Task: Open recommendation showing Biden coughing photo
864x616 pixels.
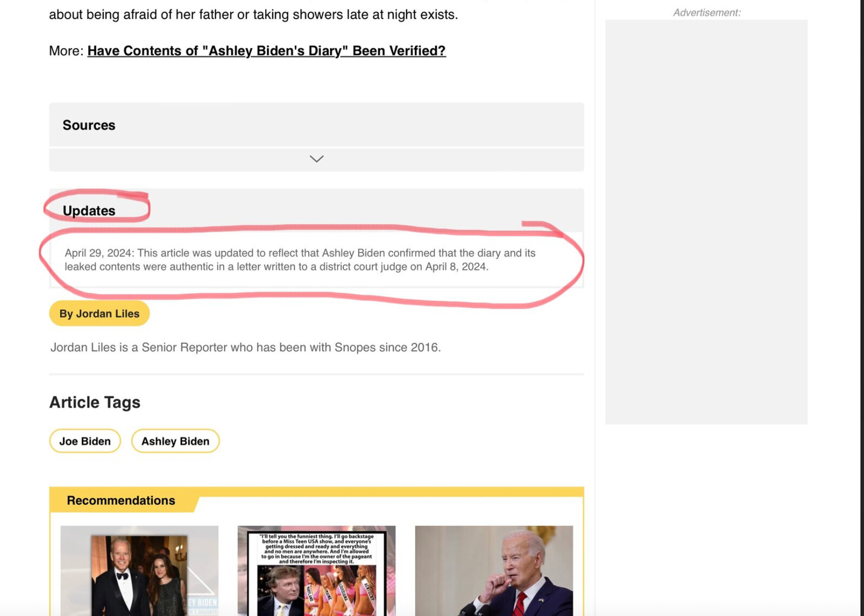Action: click(494, 571)
